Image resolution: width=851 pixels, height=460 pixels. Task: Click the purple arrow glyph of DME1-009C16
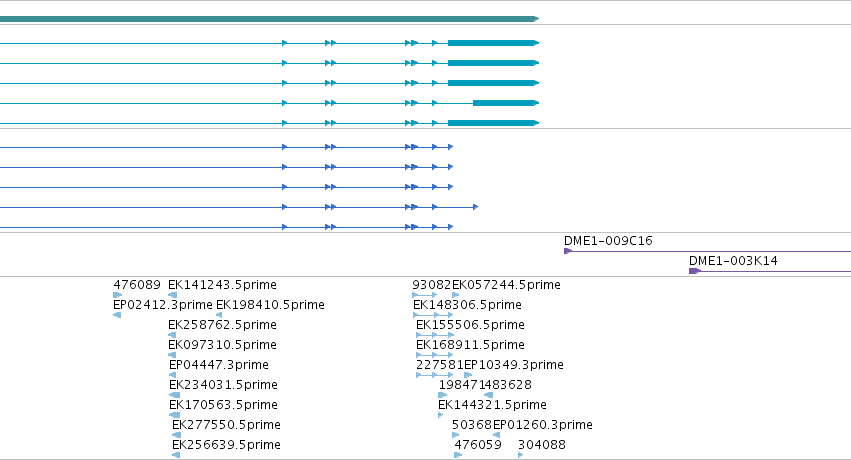click(x=568, y=251)
